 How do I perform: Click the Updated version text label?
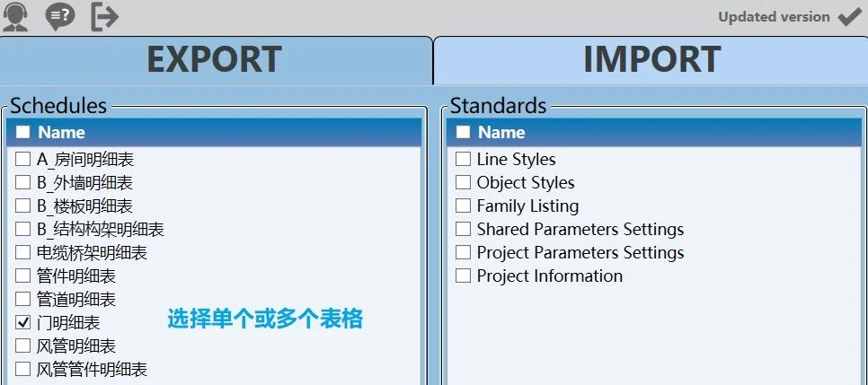(x=774, y=16)
